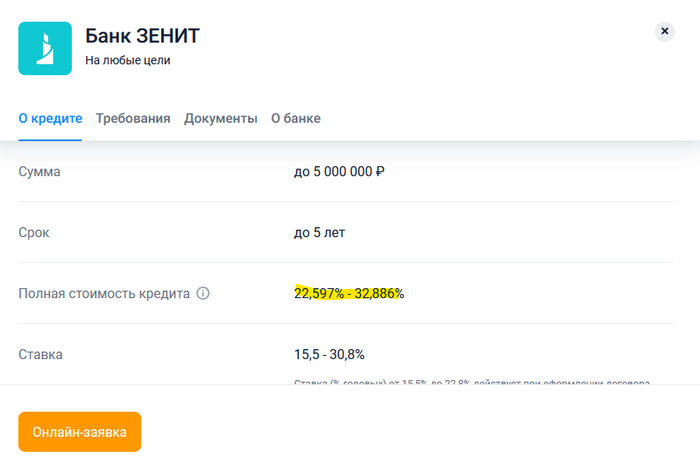Click the На любые цели subtitle
The image size is (700, 466).
[128, 61]
